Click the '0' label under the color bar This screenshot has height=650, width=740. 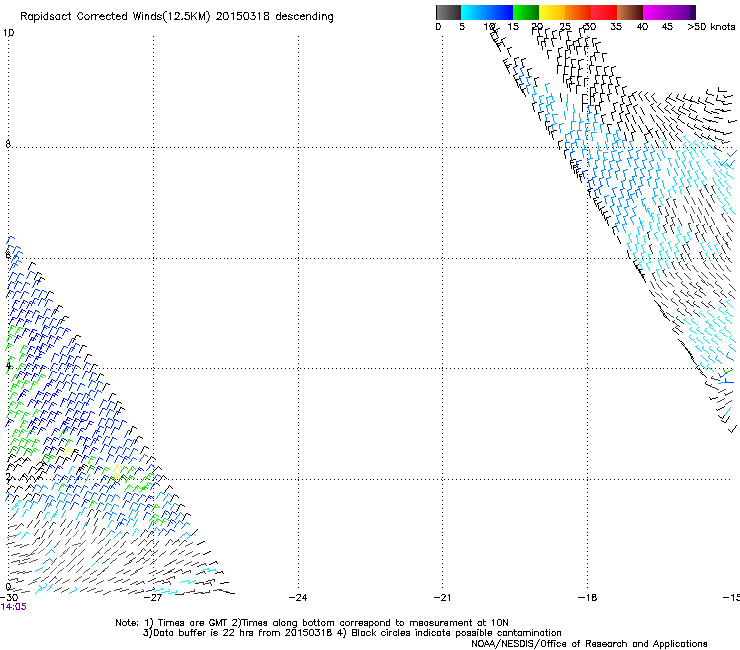pyautogui.click(x=438, y=27)
